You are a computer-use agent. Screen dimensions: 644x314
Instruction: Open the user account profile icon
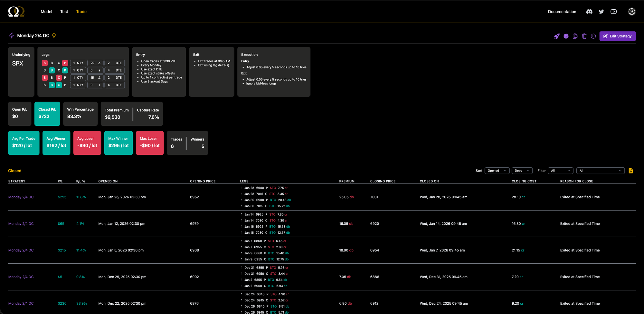(x=631, y=12)
